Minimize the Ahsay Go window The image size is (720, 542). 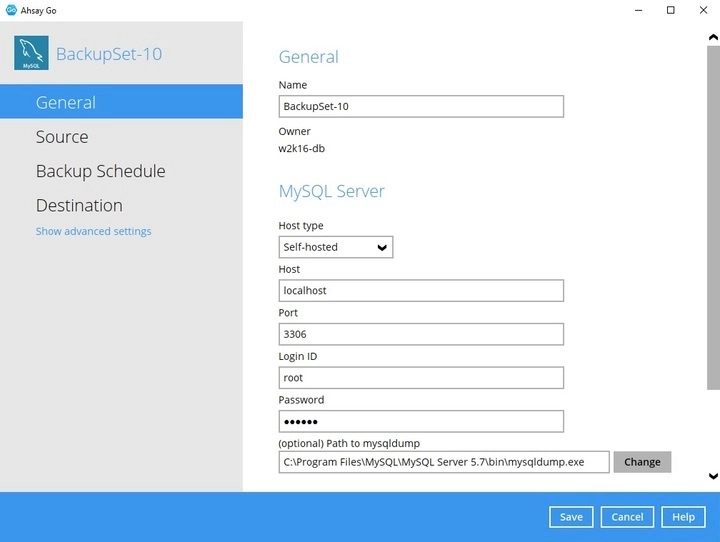(638, 10)
